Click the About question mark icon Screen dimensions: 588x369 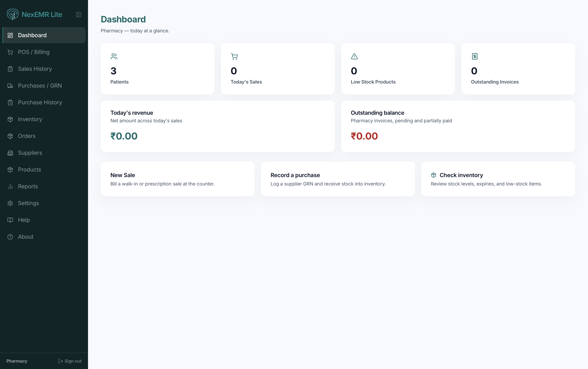[x=10, y=237]
